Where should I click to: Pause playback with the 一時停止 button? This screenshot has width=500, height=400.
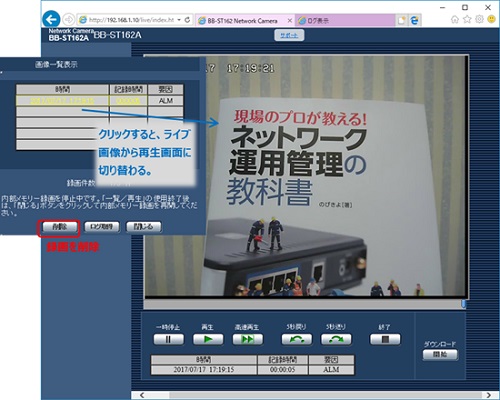[x=168, y=340]
